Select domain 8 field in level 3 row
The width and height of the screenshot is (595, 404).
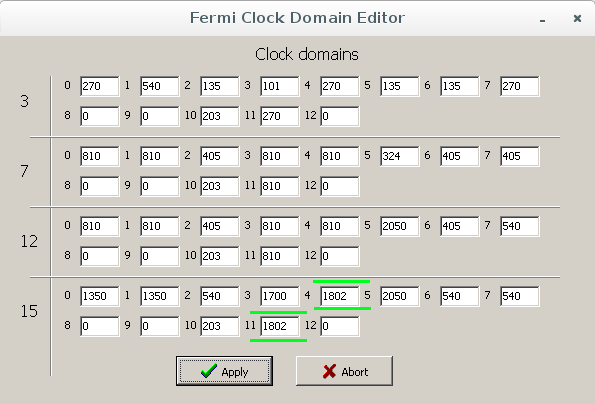pyautogui.click(x=100, y=116)
